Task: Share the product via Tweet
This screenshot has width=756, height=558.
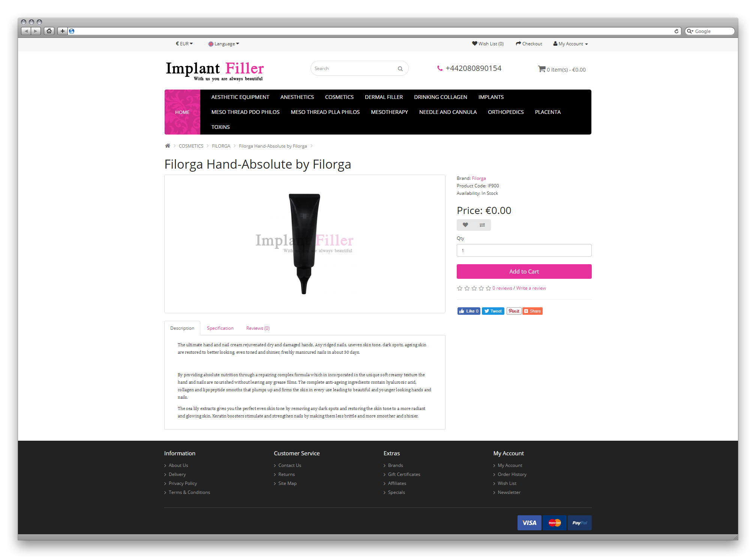Action: coord(493,311)
